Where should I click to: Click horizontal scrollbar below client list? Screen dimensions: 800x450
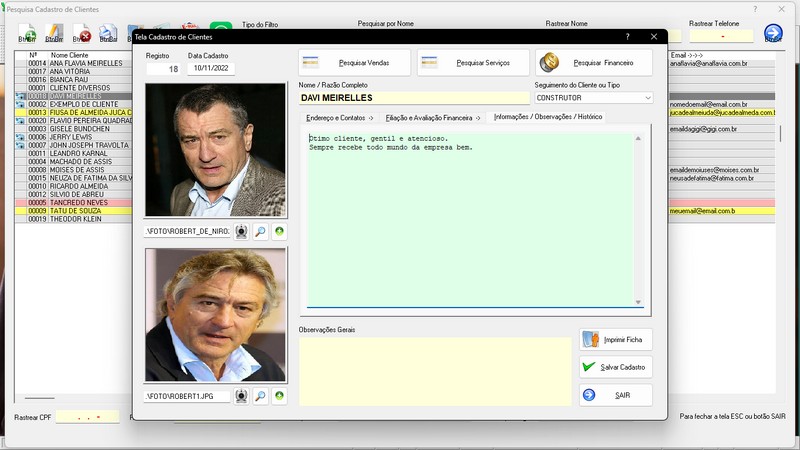(39, 398)
